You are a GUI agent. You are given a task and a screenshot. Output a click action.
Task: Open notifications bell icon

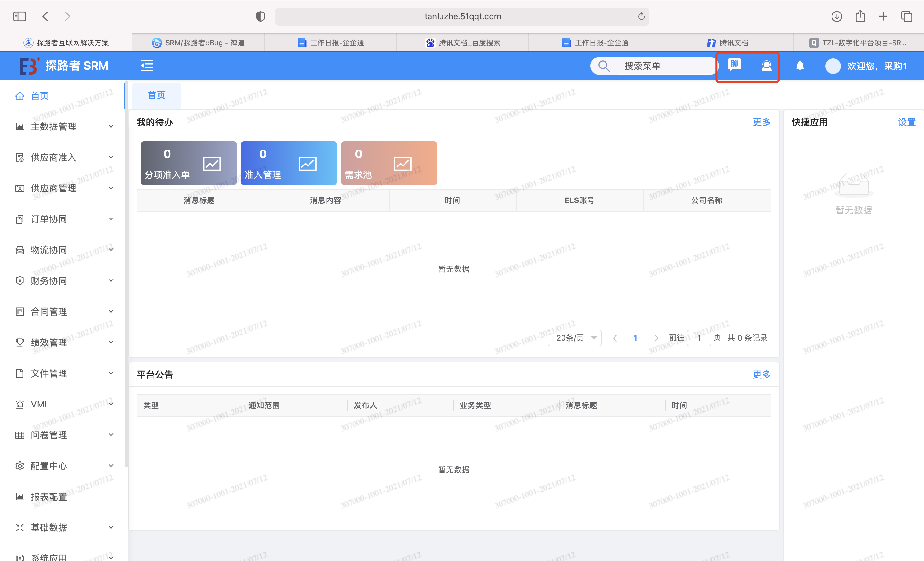pos(799,66)
